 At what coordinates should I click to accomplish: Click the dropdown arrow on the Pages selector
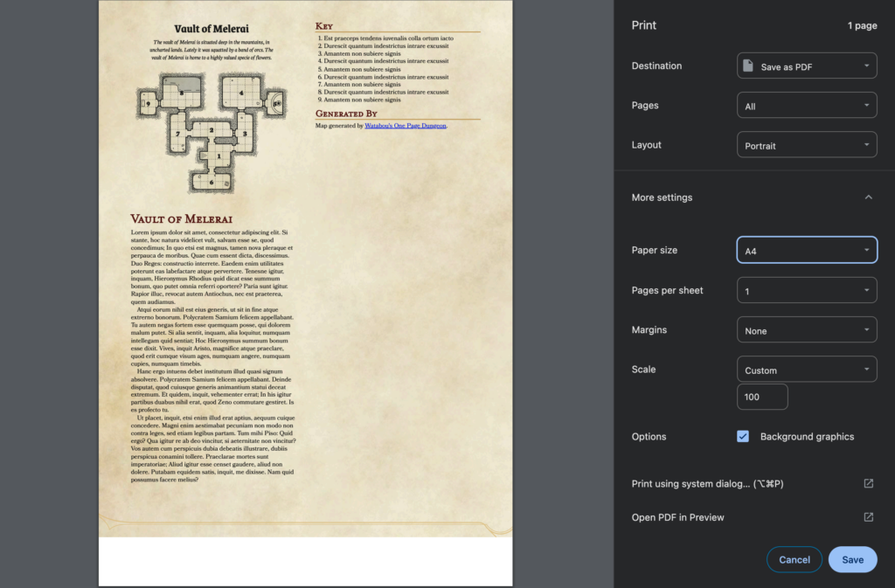(x=867, y=104)
